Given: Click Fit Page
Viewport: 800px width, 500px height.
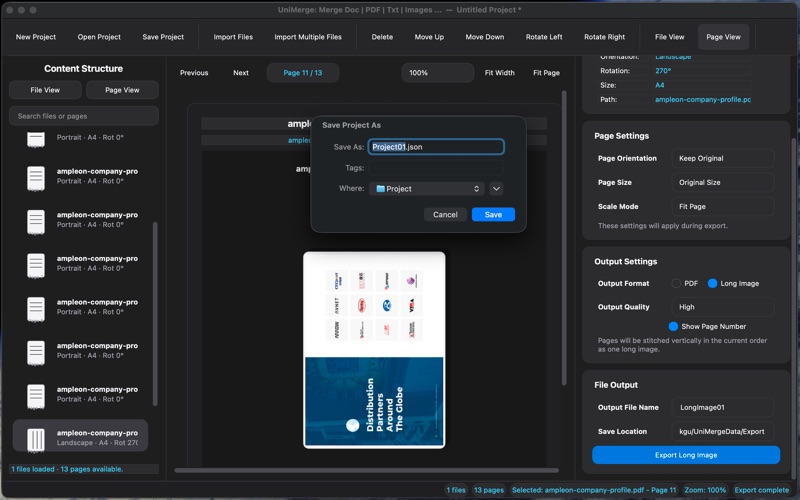Looking at the screenshot, I should click(x=546, y=73).
